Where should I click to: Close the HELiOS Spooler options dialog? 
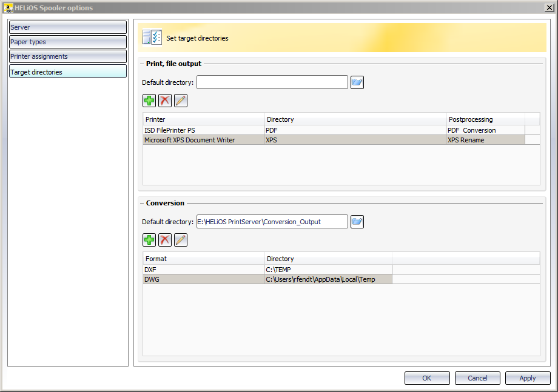[x=549, y=7]
